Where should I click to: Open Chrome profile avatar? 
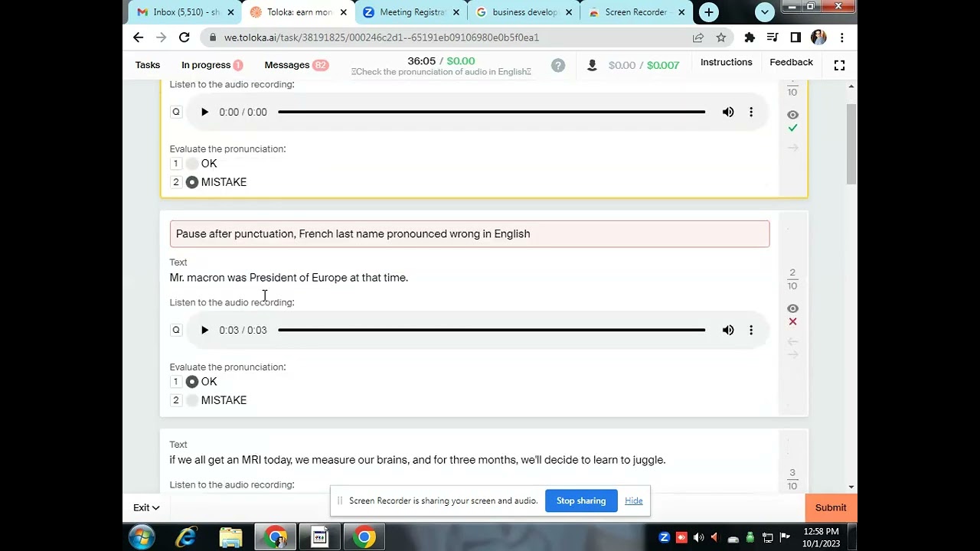[818, 37]
